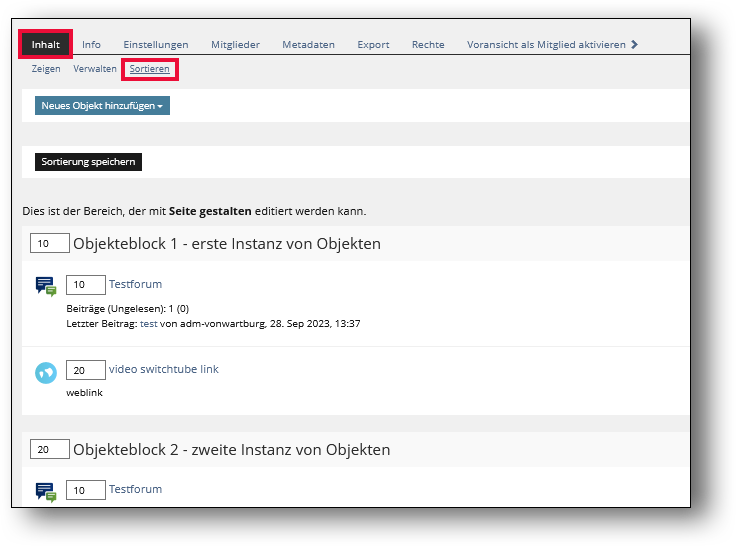736x546 pixels.
Task: Click position field of video switchtube link
Action: (x=86, y=370)
